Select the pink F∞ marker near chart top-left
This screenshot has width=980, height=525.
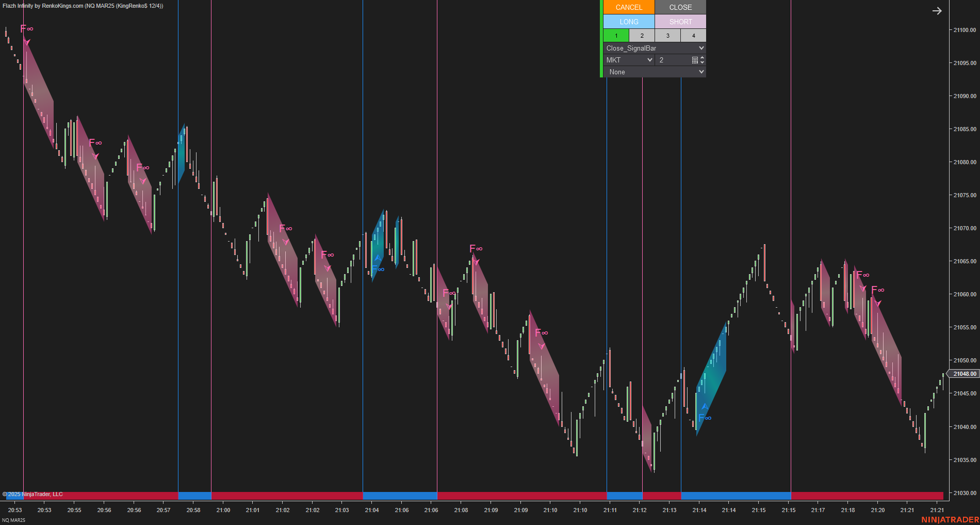click(26, 29)
